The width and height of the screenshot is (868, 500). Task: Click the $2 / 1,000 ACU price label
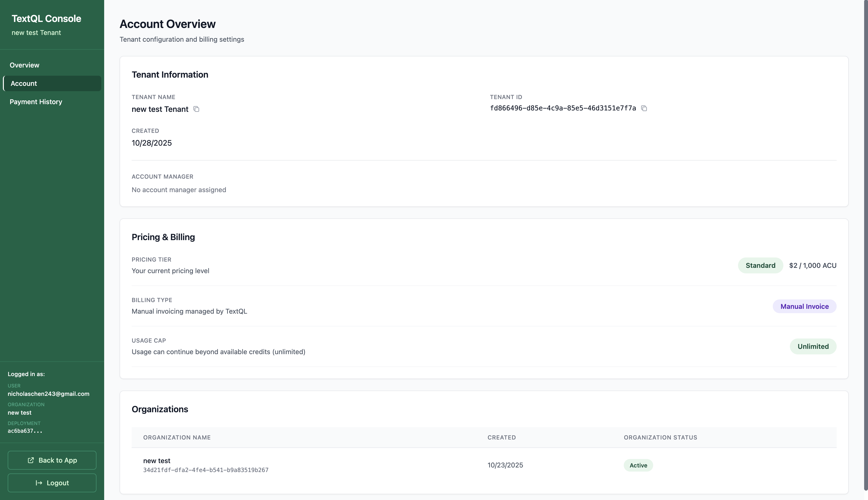coord(813,265)
